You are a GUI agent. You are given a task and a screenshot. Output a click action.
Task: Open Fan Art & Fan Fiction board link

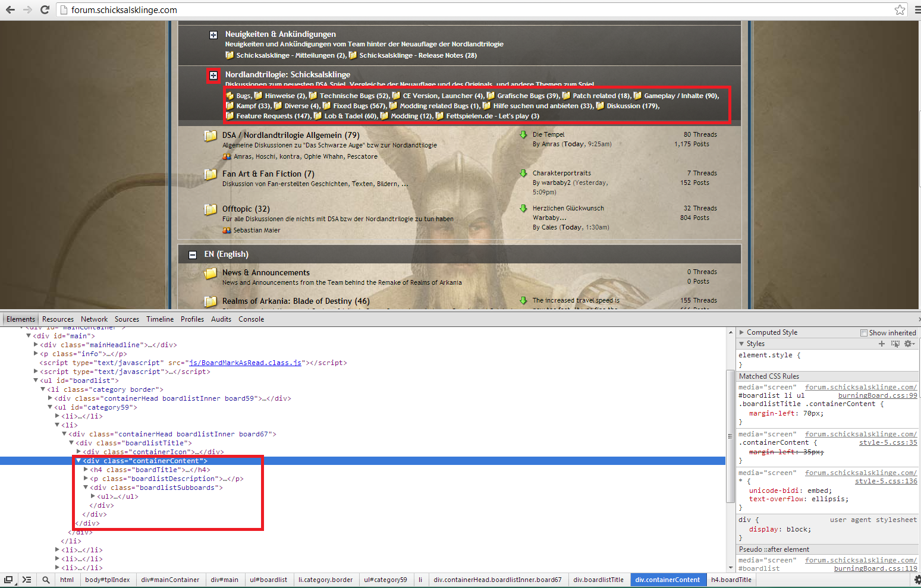coord(268,174)
